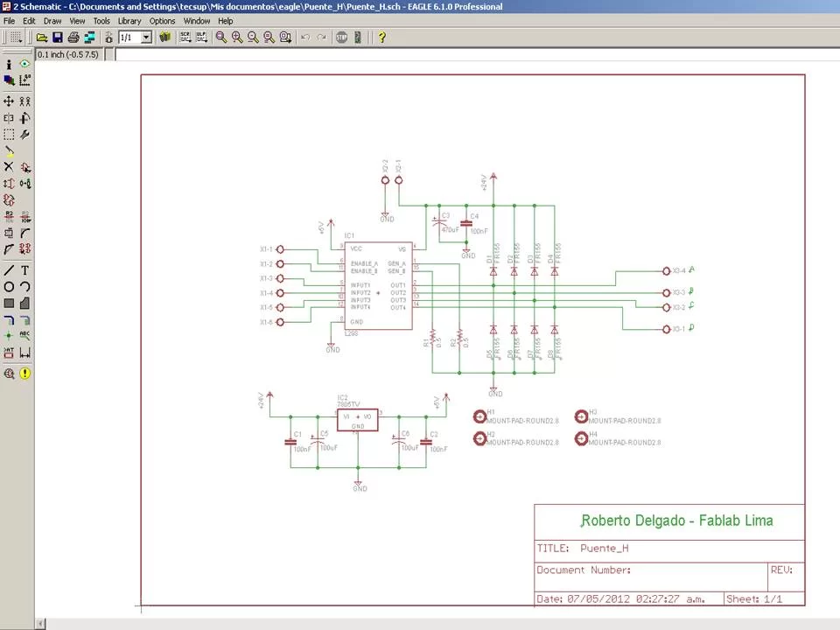This screenshot has width=840, height=630.
Task: Activate the Show eye tool
Action: pyautogui.click(x=25, y=64)
